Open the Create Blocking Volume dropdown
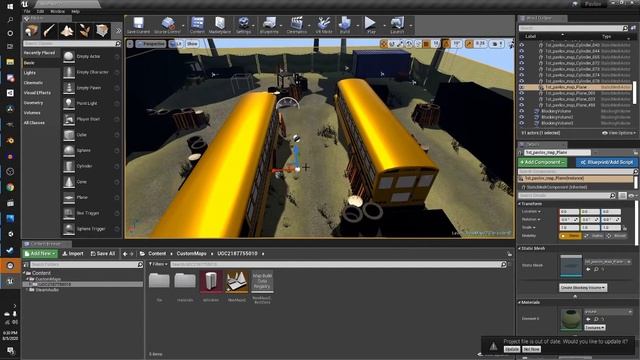This screenshot has height=360, width=640. coord(582,288)
